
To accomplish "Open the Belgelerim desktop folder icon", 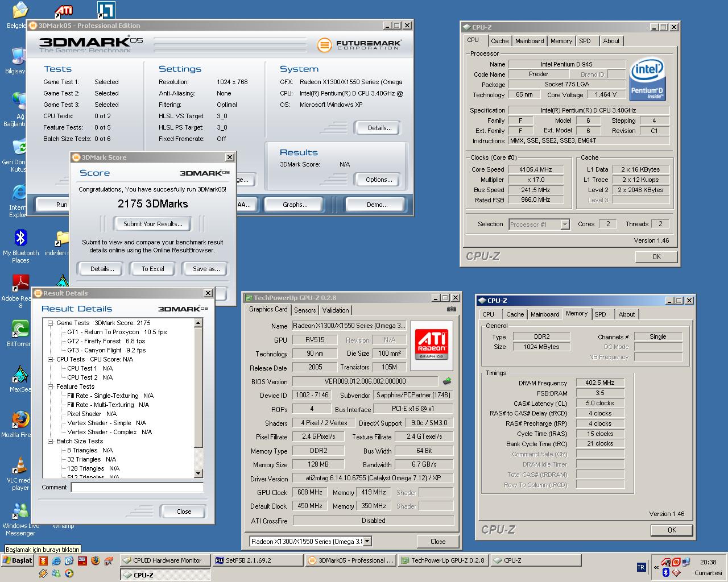I will point(19,10).
